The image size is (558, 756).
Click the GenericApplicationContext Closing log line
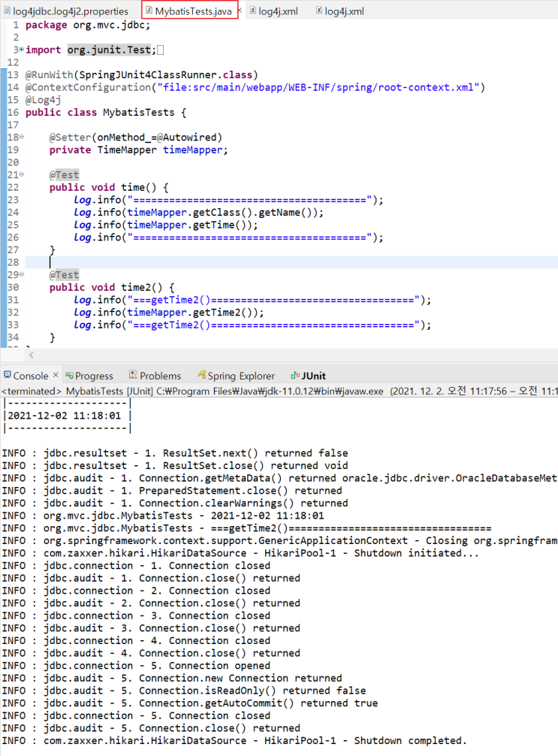[x=279, y=541]
